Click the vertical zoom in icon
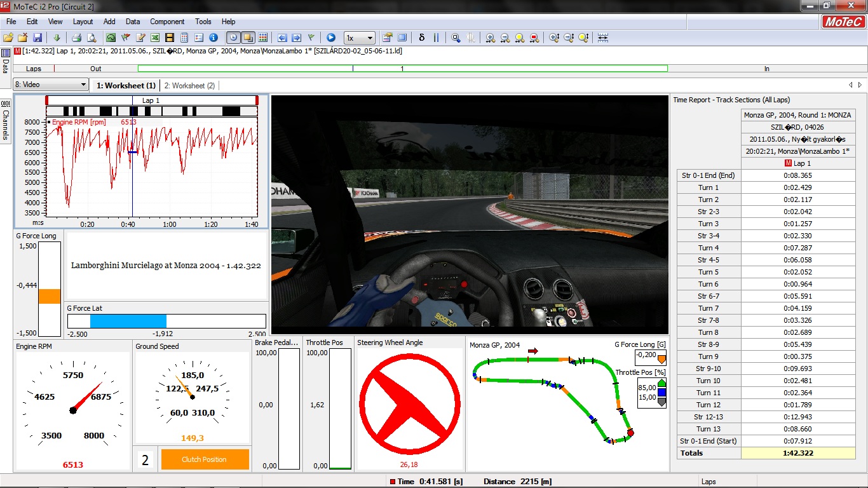The height and width of the screenshot is (488, 868). 554,37
